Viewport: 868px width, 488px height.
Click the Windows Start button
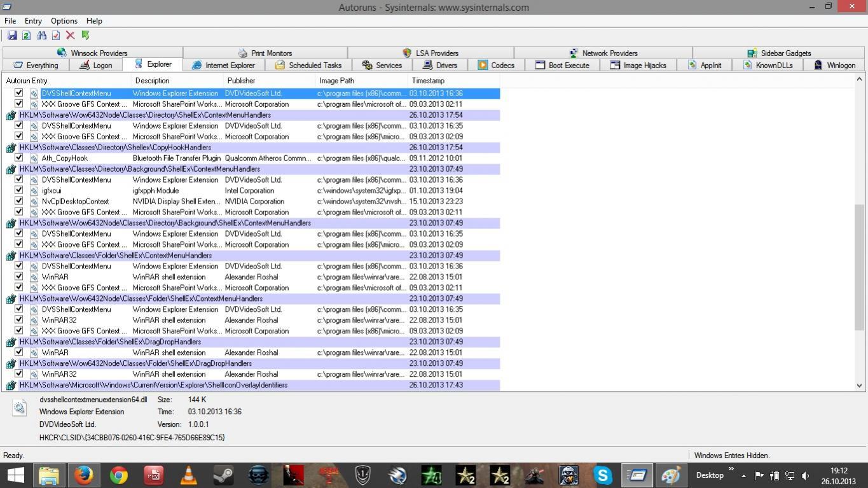(15, 475)
